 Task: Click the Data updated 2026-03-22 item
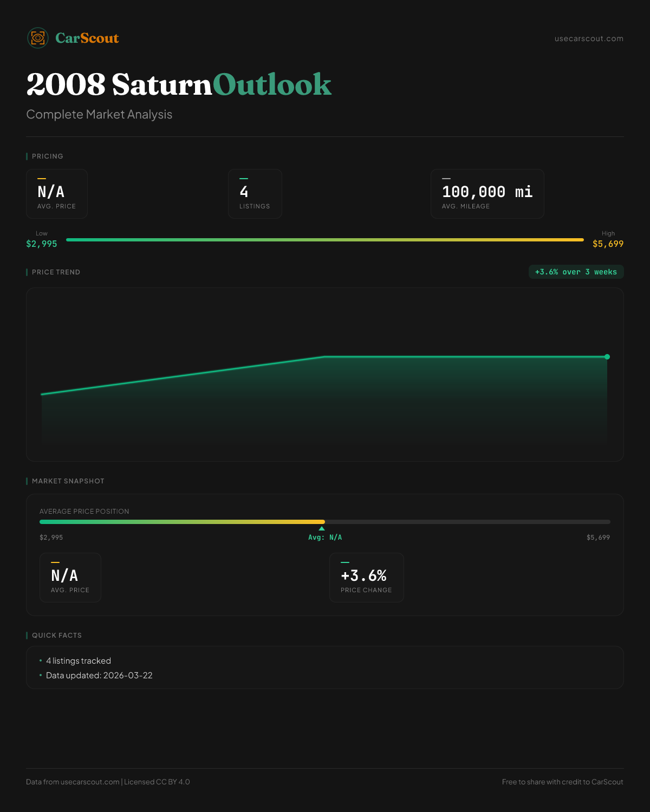coord(99,676)
